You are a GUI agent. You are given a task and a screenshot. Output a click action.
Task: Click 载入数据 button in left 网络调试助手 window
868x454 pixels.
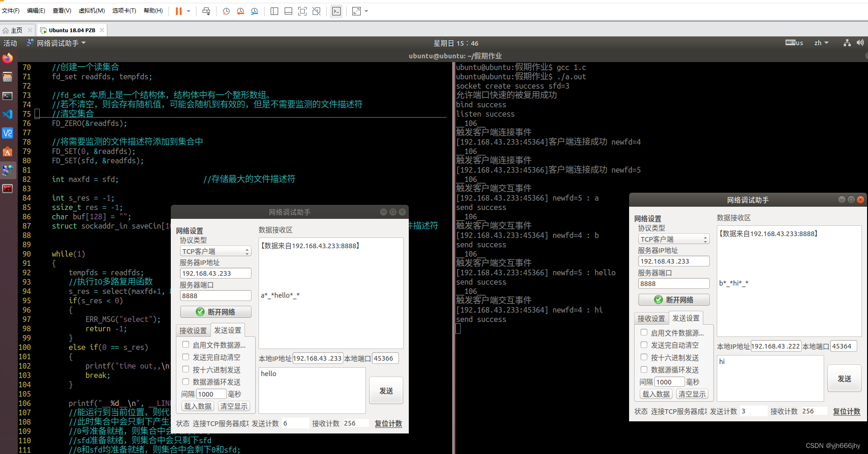tap(198, 406)
